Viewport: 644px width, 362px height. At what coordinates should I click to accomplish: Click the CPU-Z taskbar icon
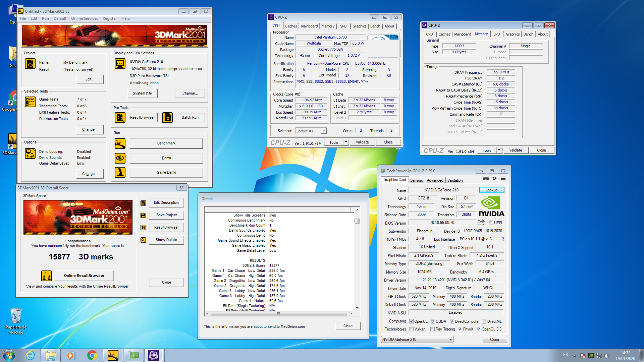pos(154,355)
